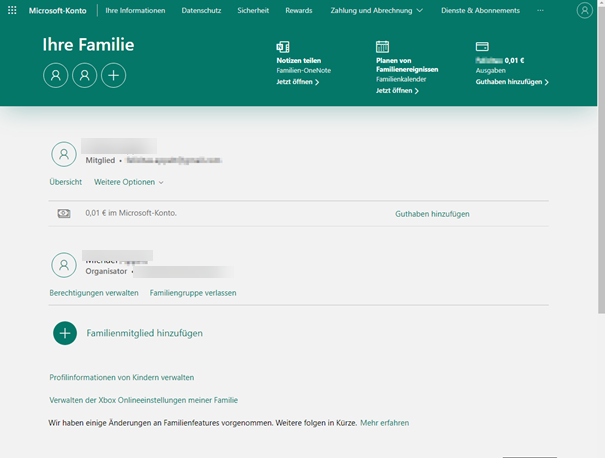The image size is (605, 458).
Task: Click Berechtigungen verwalten
Action: [x=94, y=293]
